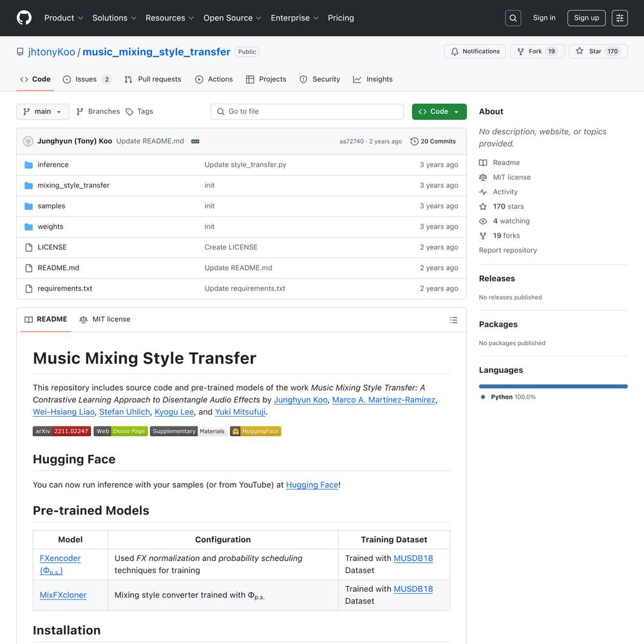Open the README outline list icon
This screenshot has width=644, height=644.
click(x=453, y=320)
